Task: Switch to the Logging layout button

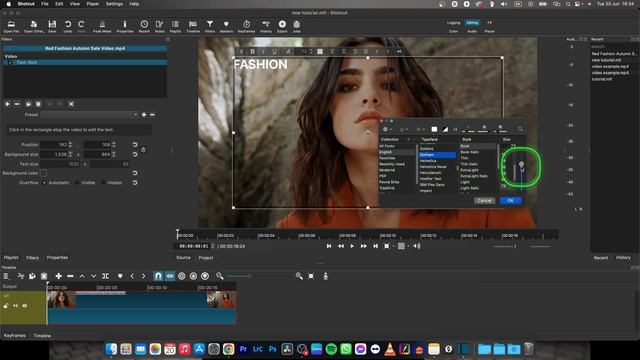Action: (453, 23)
